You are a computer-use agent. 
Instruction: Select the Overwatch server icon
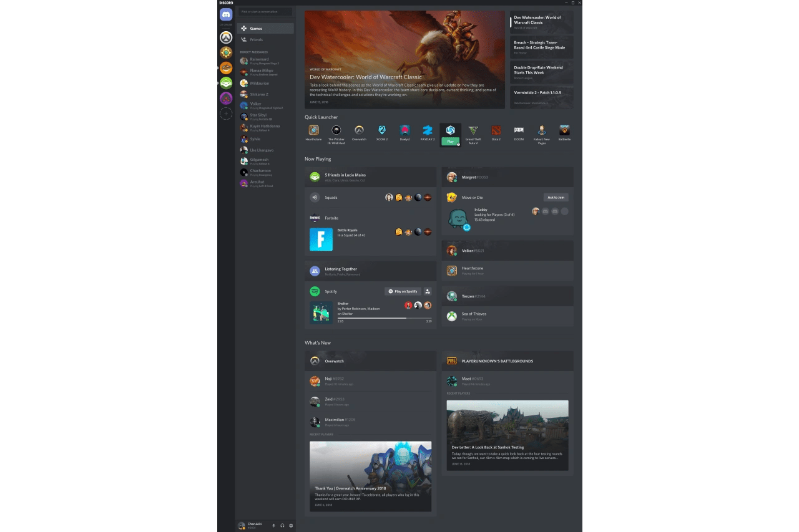[x=226, y=37]
